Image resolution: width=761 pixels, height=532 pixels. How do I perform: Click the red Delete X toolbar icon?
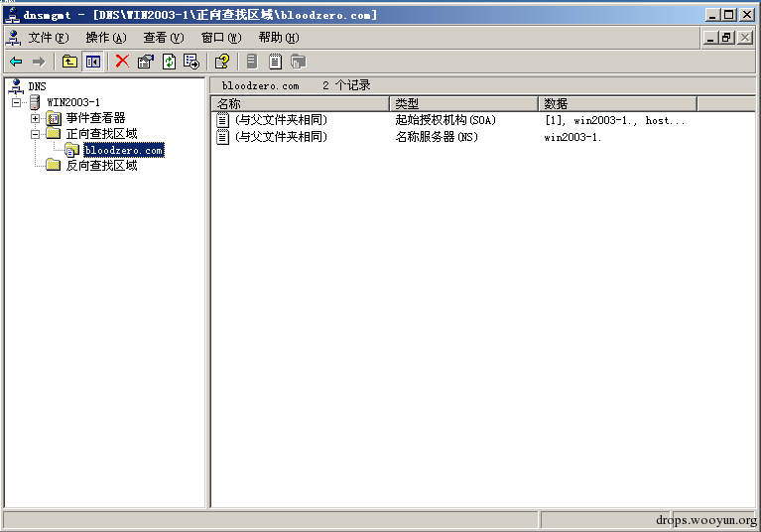(122, 62)
